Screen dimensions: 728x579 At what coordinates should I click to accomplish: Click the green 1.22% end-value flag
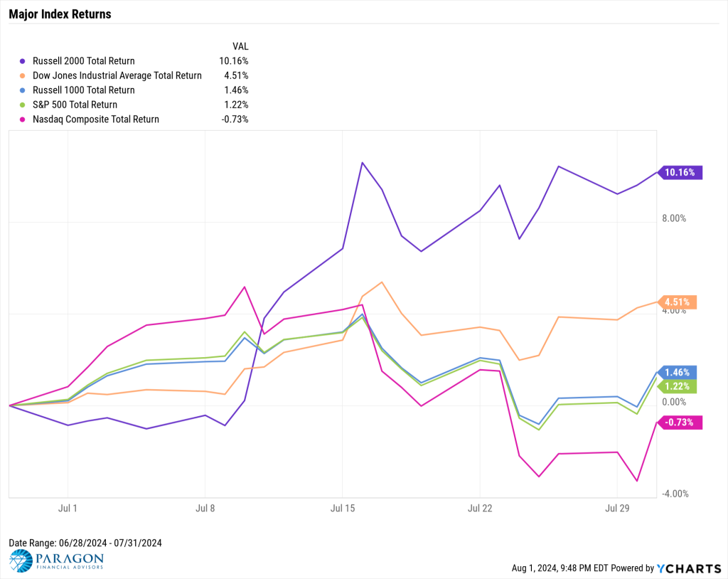point(678,386)
